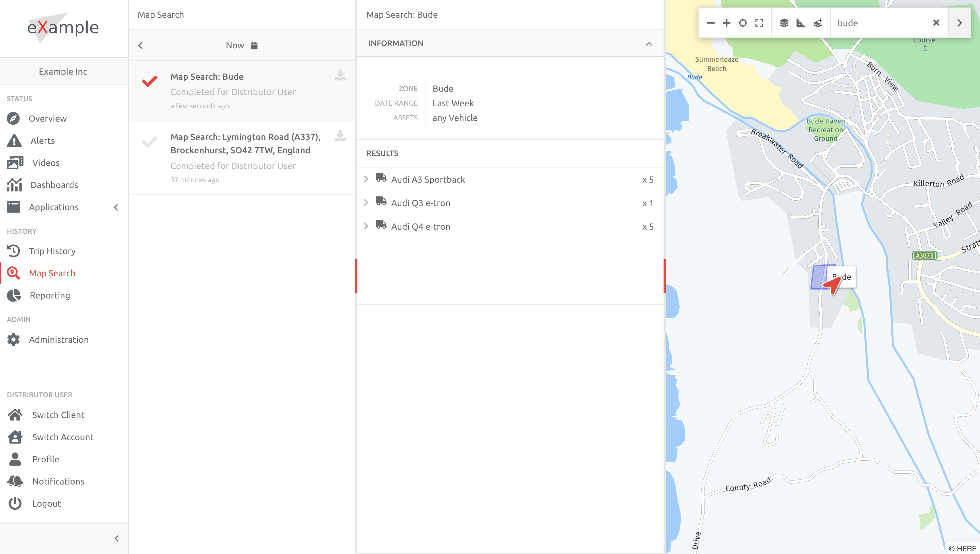Select the measure distance tool

[x=800, y=23]
